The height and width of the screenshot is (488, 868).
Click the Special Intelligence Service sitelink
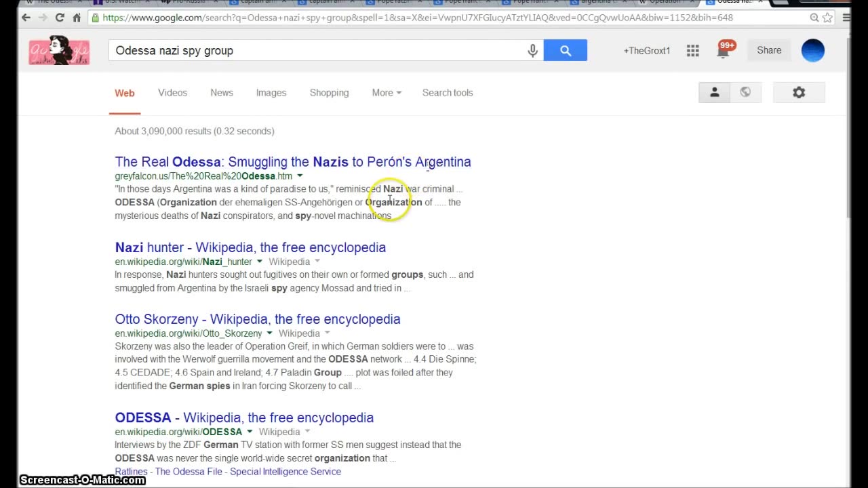click(x=285, y=472)
